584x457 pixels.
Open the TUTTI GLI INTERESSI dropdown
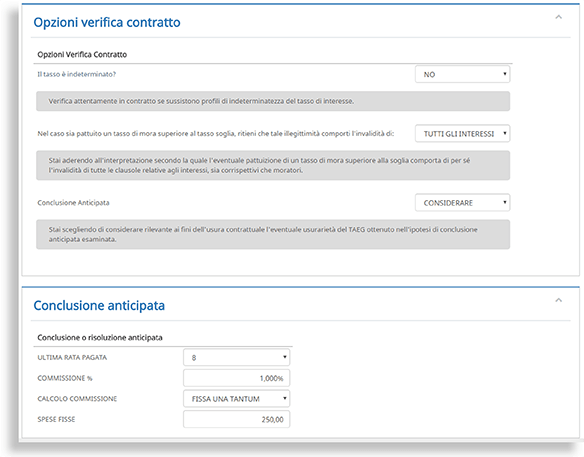tap(463, 133)
